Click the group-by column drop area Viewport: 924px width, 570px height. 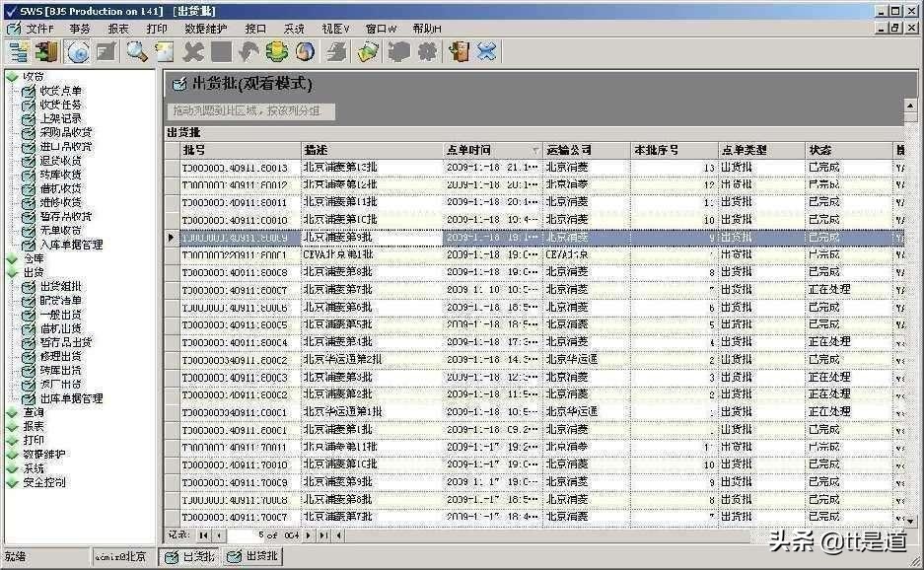point(251,110)
